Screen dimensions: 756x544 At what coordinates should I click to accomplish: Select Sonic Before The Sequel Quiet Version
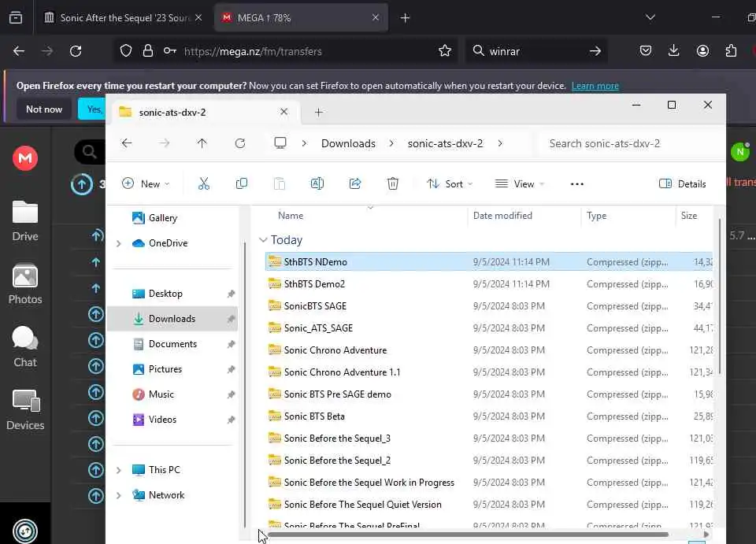coord(488,505)
